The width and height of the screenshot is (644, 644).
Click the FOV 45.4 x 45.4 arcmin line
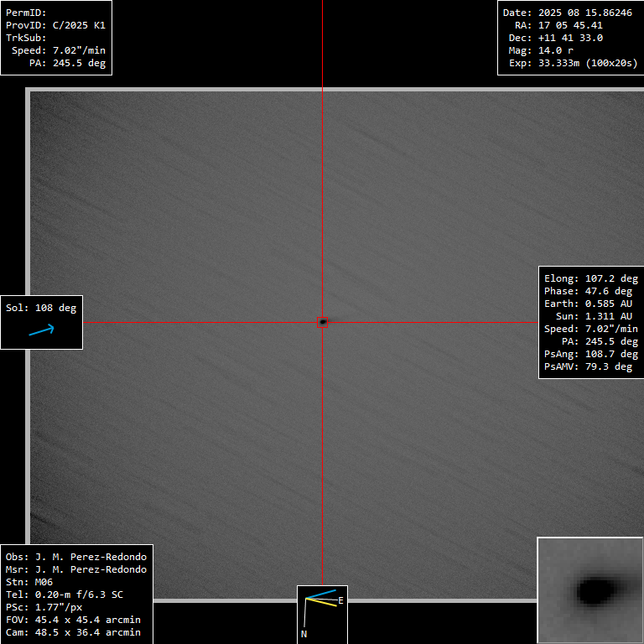tap(73, 620)
